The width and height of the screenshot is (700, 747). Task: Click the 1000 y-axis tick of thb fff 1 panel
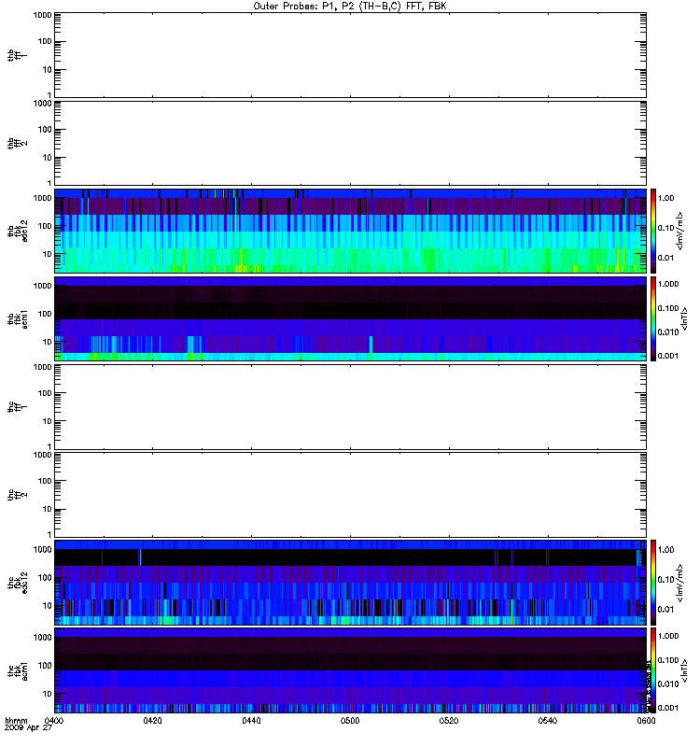tap(42, 15)
